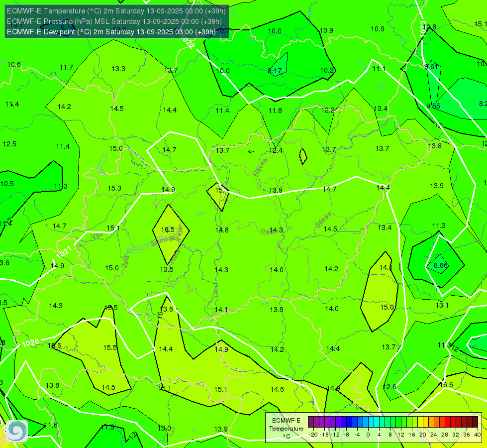Click the Vas county label
487x448 pixels.
97,236
